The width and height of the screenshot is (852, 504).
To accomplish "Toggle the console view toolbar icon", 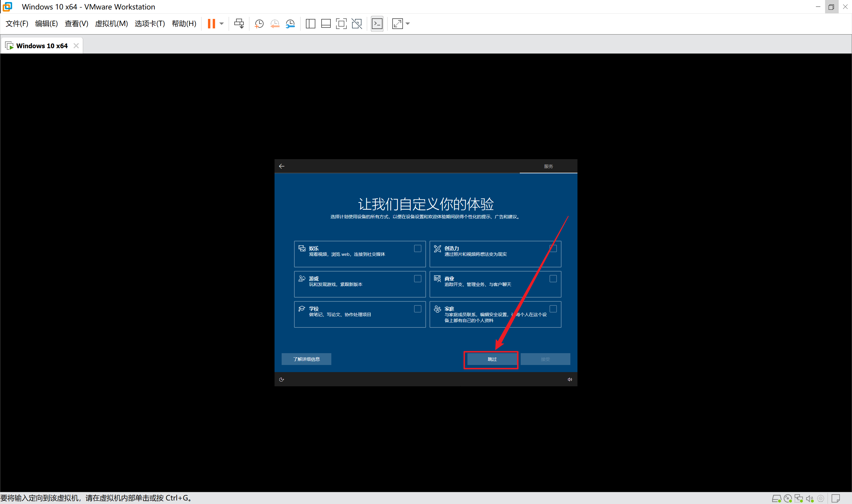I will coord(377,23).
